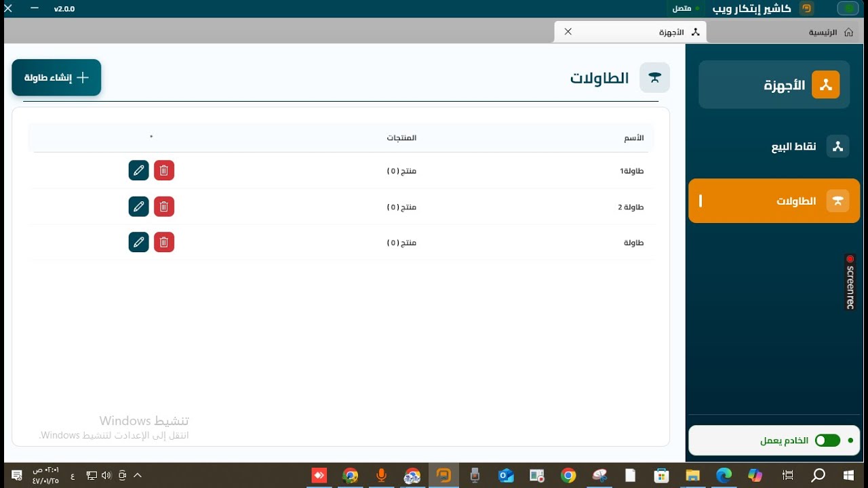Edit the row named only طاولة
The image size is (868, 488).
click(138, 242)
